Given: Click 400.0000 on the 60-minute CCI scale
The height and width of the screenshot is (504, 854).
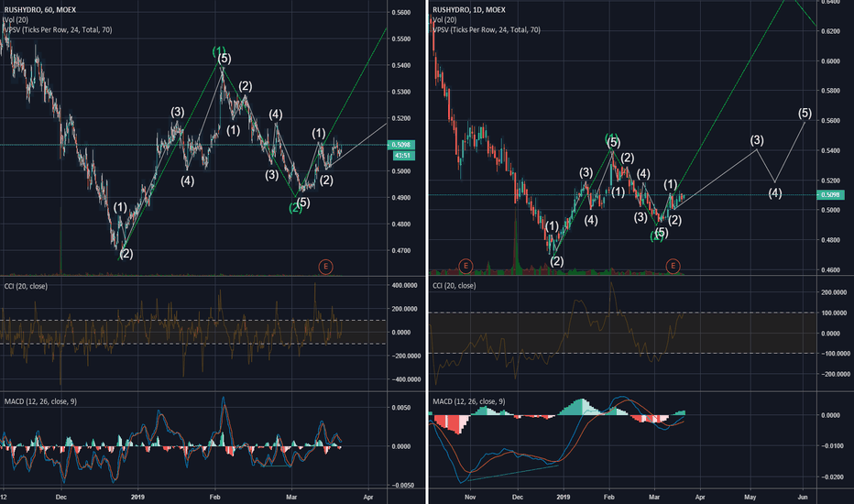Looking at the screenshot, I should coord(404,286).
